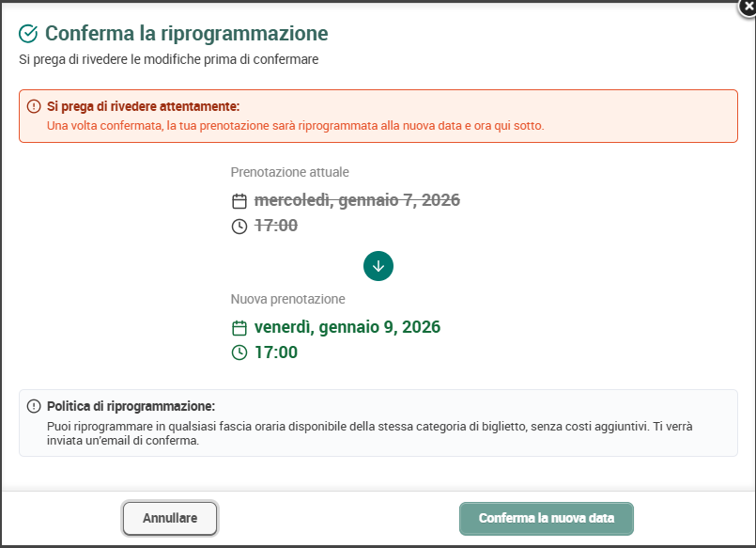Close the dialog with the X button

point(748,7)
